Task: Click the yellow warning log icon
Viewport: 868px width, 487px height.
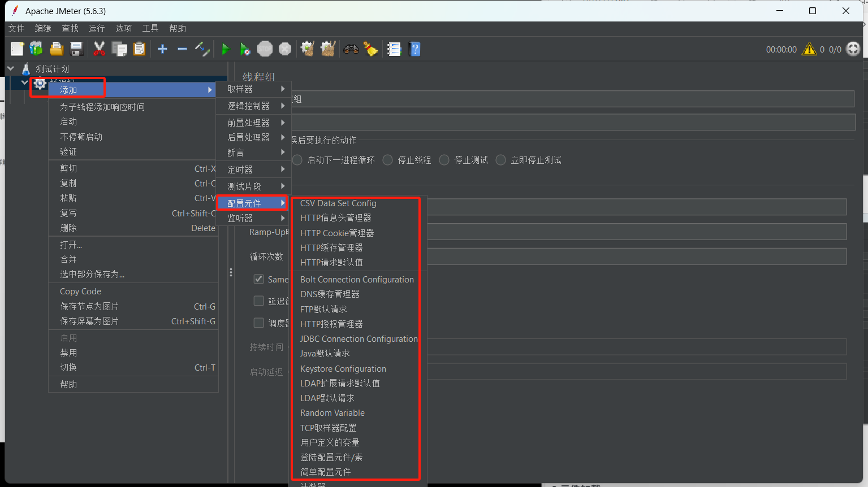Action: tap(810, 49)
